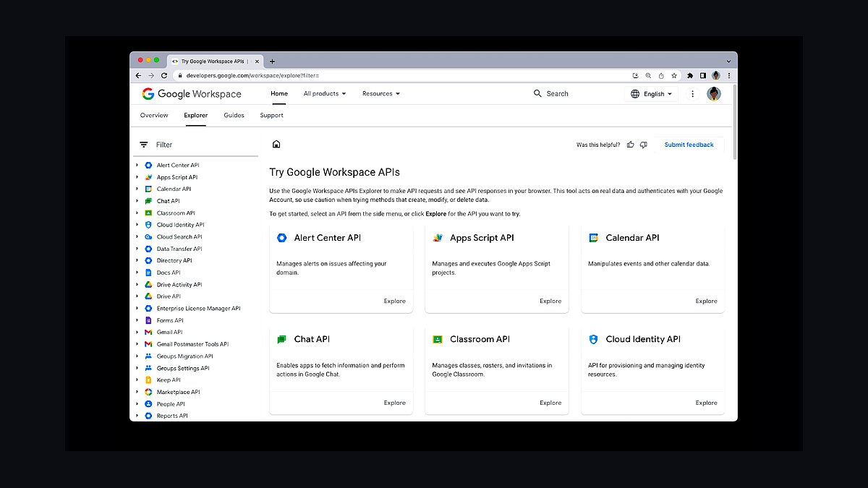Click the Alert Center API sidebar icon
This screenshot has width=868, height=488.
click(148, 166)
